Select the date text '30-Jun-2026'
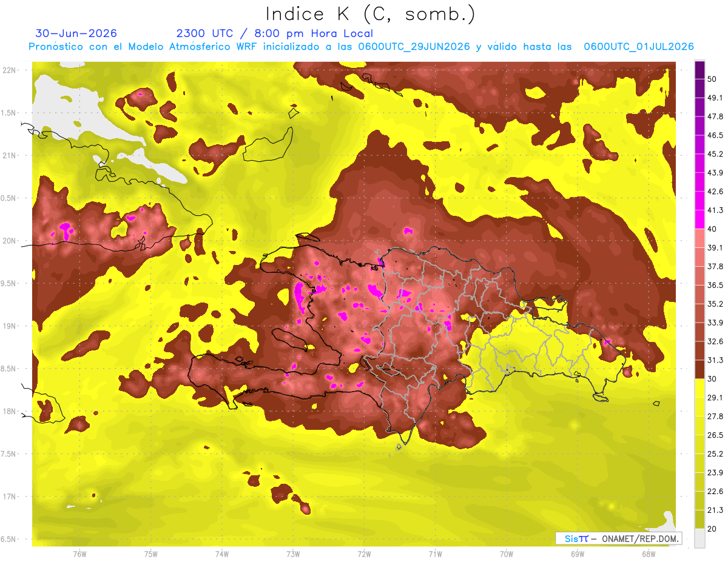Screen dimensions: 728x562 tap(76, 33)
